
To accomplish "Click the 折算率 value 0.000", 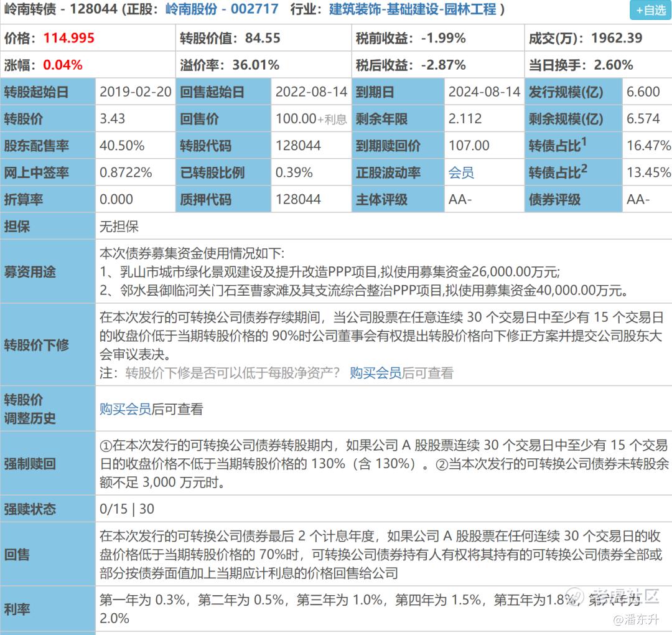I will click(x=116, y=199).
